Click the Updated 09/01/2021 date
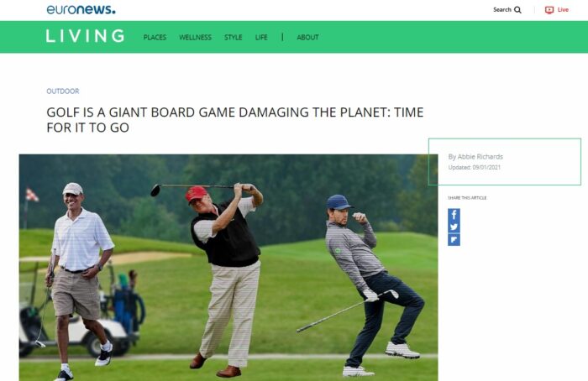588x381 pixels. (x=475, y=168)
